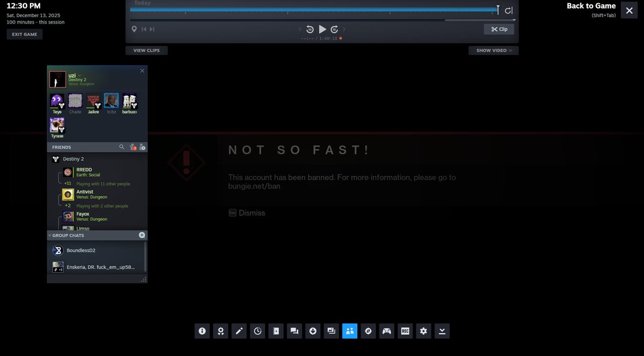
Task: Close the friends list panel
Action: click(142, 71)
